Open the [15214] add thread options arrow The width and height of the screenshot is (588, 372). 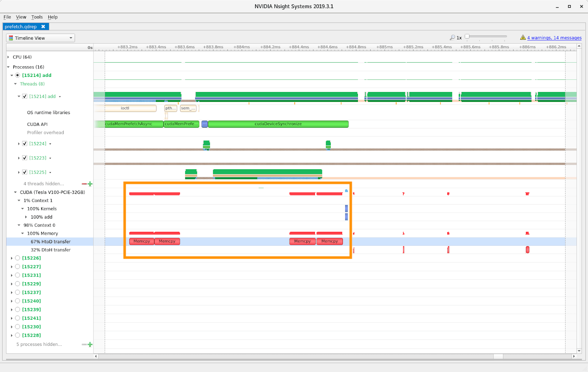click(x=60, y=97)
